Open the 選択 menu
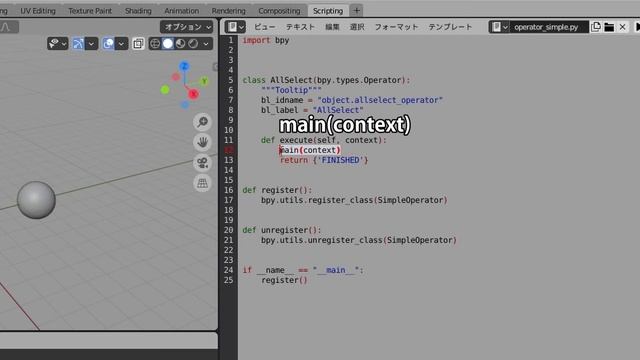Image resolution: width=640 pixels, height=360 pixels. pos(357,27)
